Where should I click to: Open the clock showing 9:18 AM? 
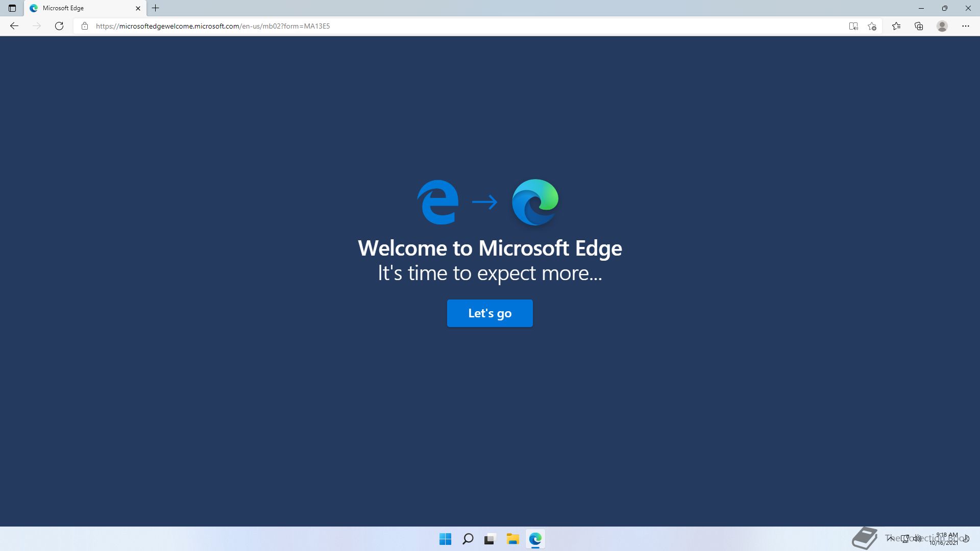[x=944, y=539]
